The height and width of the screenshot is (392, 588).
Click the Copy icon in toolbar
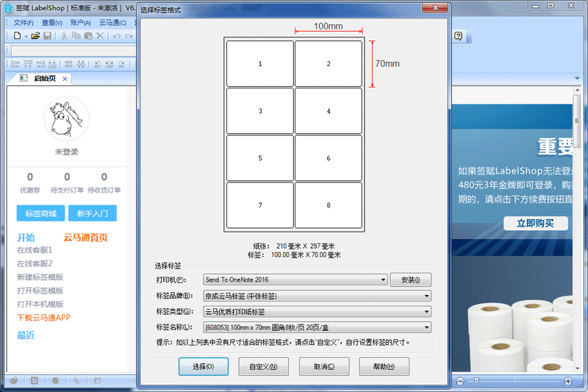click(76, 36)
